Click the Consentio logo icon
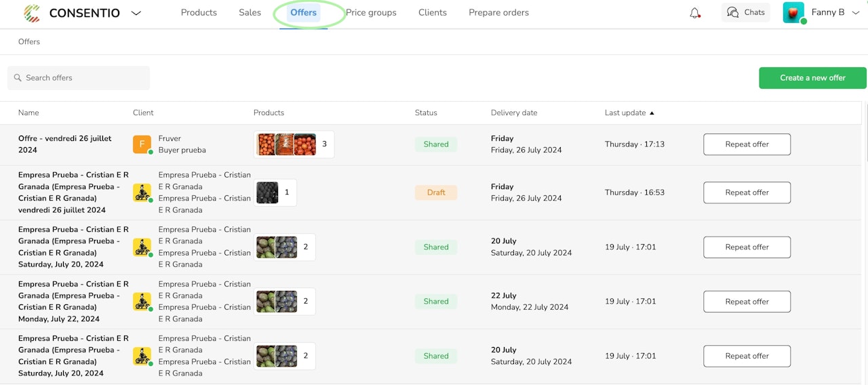Viewport: 868px width, 385px height. [x=32, y=13]
